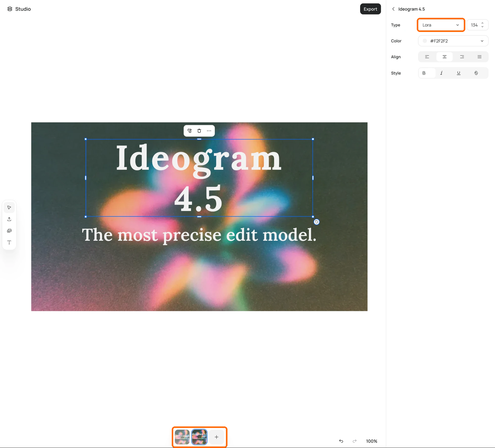
Task: Select the Text tool
Action: (9, 242)
